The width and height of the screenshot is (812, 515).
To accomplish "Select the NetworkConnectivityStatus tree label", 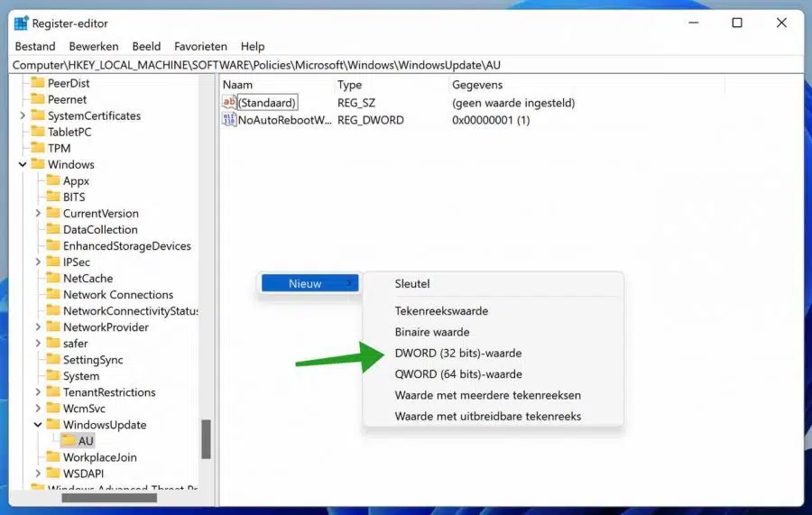I will pos(131,310).
